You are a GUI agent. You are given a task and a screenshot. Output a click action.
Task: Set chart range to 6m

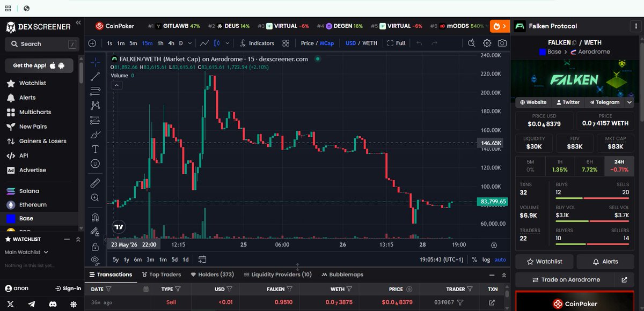pos(138,260)
